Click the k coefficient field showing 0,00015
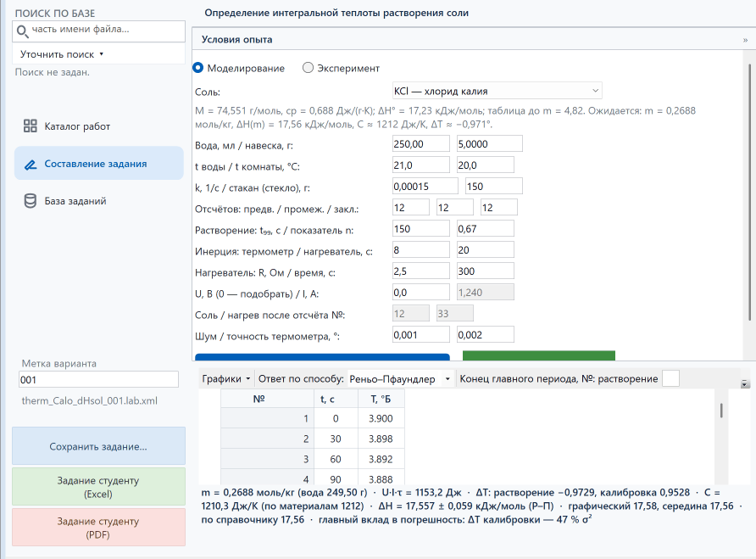Screen dimensions: 756x559 425,187
